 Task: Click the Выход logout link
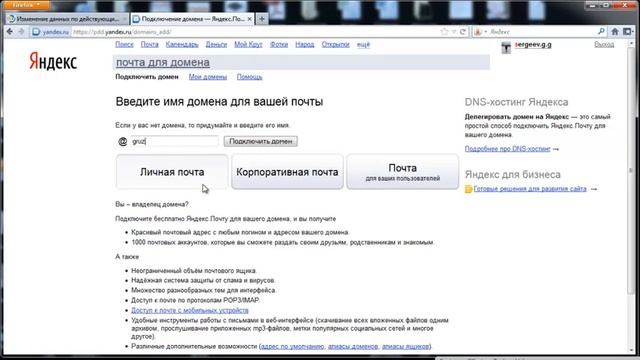point(604,44)
